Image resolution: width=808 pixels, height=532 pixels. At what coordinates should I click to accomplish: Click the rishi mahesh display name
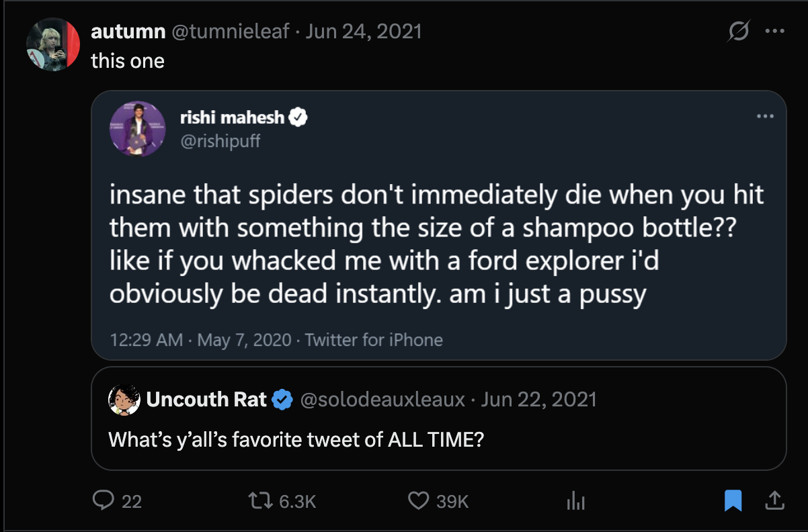click(x=232, y=118)
